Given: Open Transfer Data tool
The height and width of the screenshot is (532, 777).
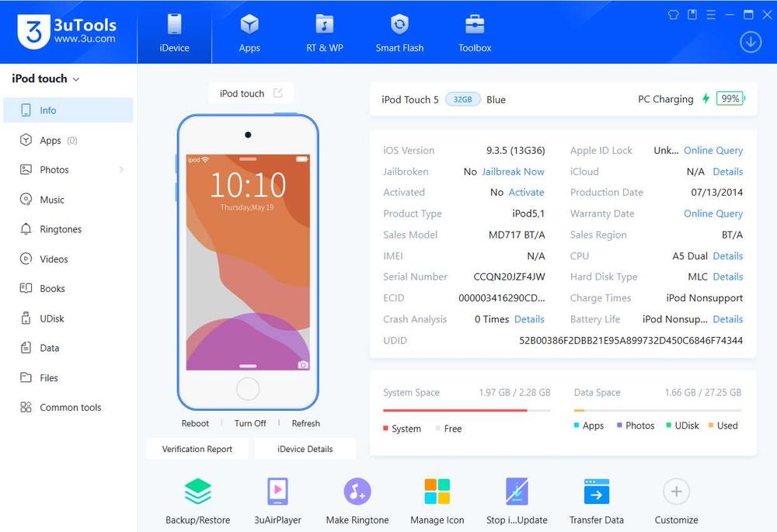Looking at the screenshot, I should point(597,501).
